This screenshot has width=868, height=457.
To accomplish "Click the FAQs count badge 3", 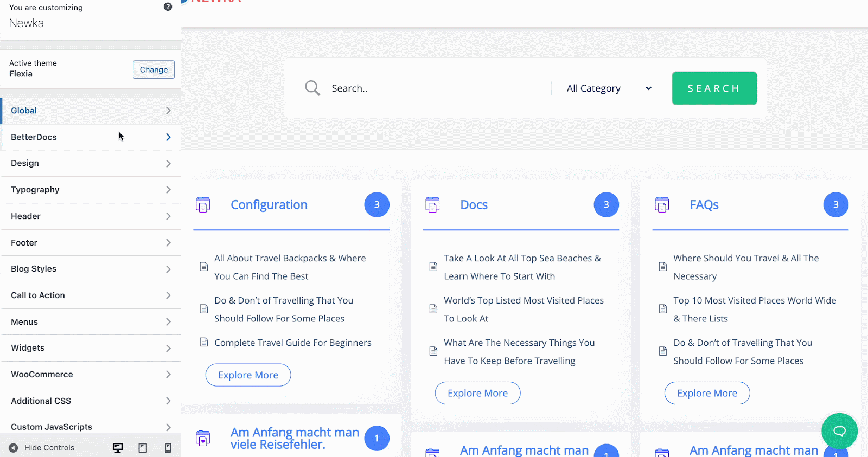I will [835, 205].
